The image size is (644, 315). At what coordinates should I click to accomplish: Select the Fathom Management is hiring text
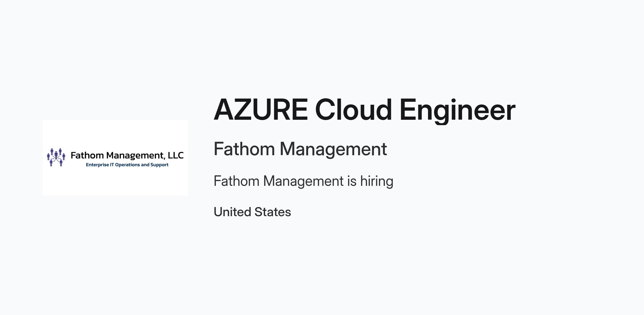303,181
